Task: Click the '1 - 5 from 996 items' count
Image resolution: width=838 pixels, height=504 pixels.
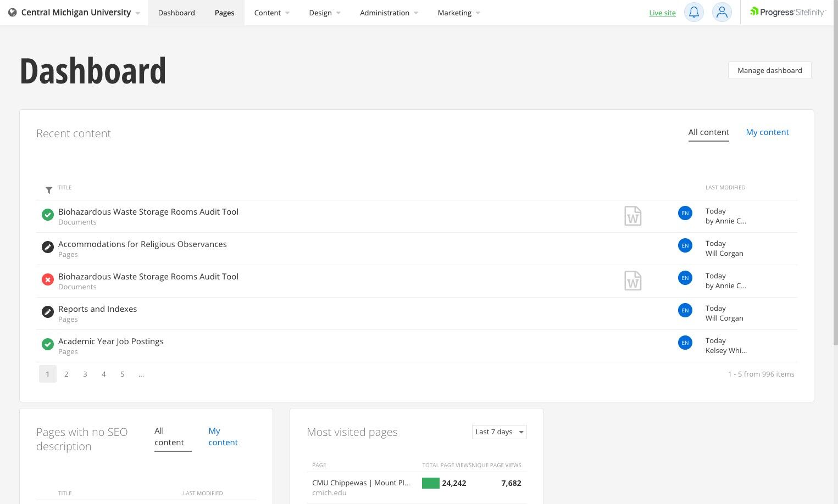Action: (761, 374)
